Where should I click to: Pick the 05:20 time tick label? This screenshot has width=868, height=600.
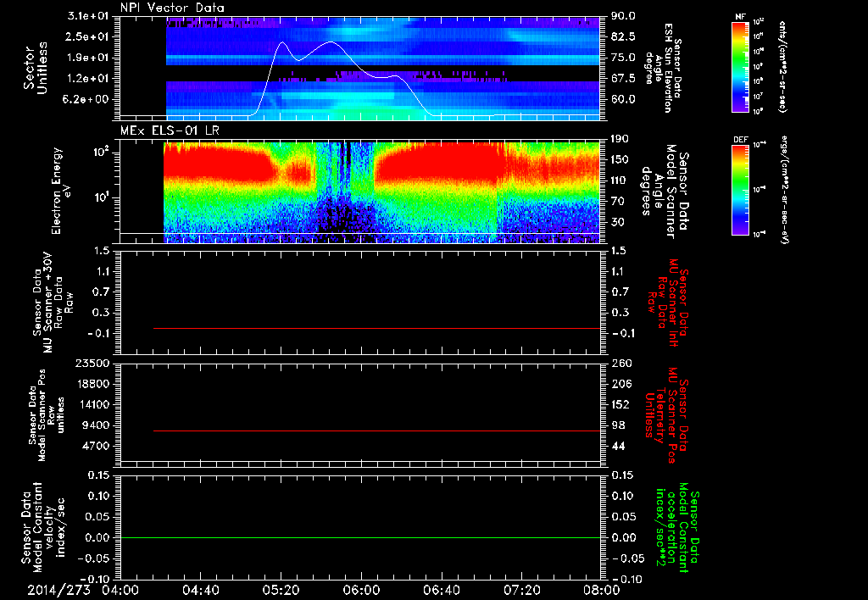(281, 590)
